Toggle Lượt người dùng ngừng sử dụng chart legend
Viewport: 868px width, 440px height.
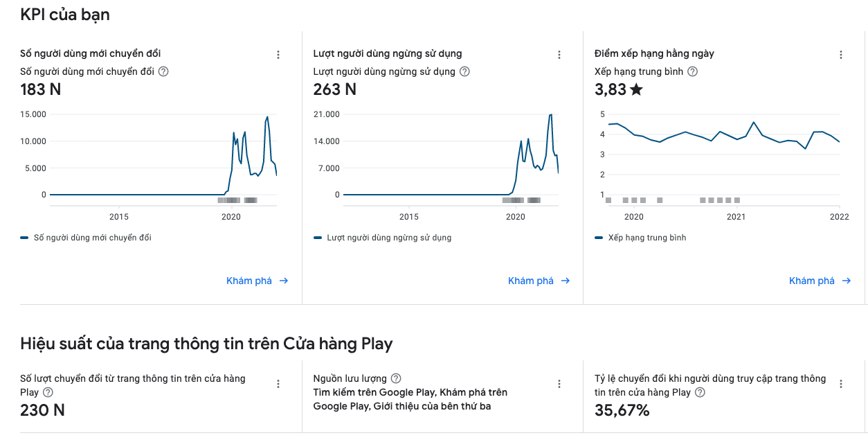tap(382, 238)
